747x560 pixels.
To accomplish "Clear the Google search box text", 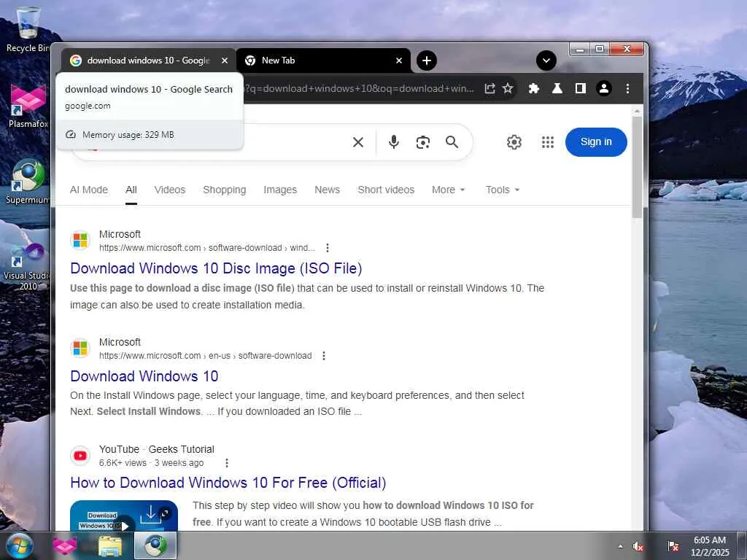I will [358, 142].
